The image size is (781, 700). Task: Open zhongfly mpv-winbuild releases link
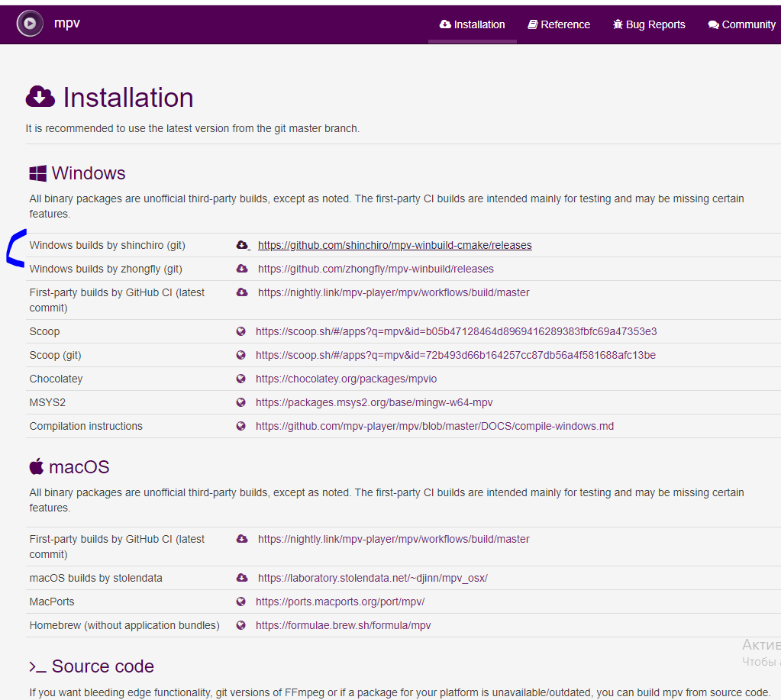(x=376, y=269)
